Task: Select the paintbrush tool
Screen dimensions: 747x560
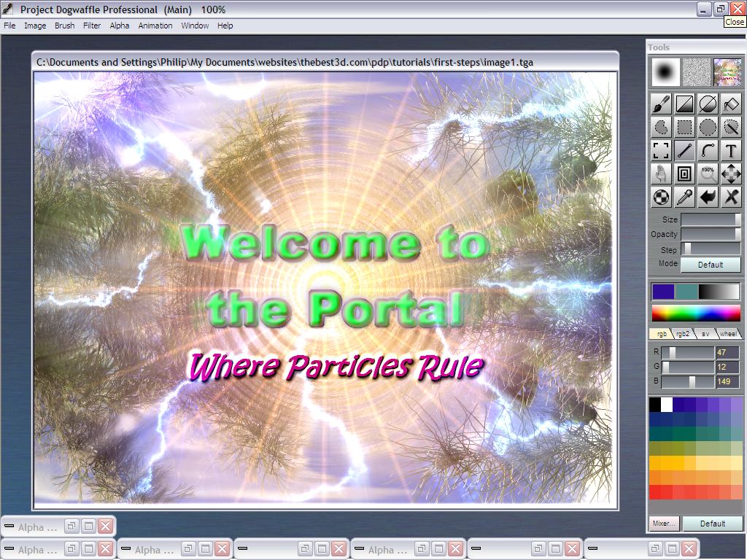Action: 661,104
